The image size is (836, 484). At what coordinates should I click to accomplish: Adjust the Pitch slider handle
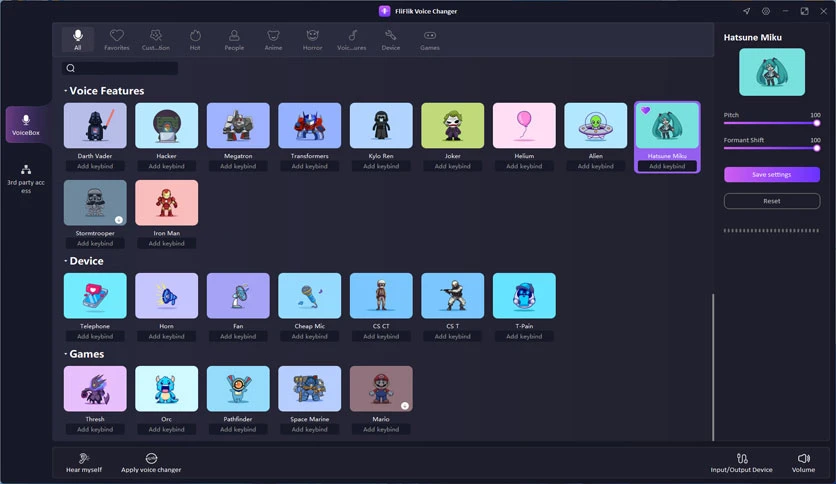[816, 123]
